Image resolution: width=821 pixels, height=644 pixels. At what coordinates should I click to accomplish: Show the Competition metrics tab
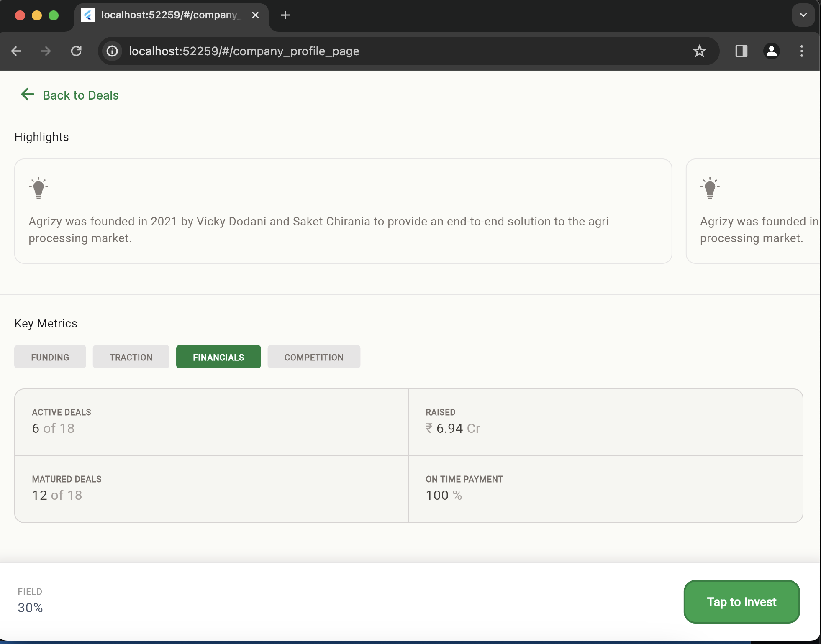pyautogui.click(x=314, y=357)
